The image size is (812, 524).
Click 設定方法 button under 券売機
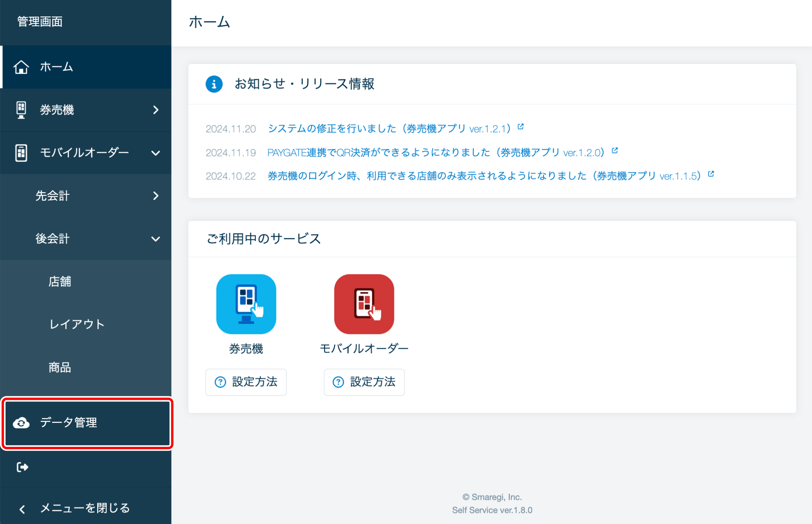(246, 382)
